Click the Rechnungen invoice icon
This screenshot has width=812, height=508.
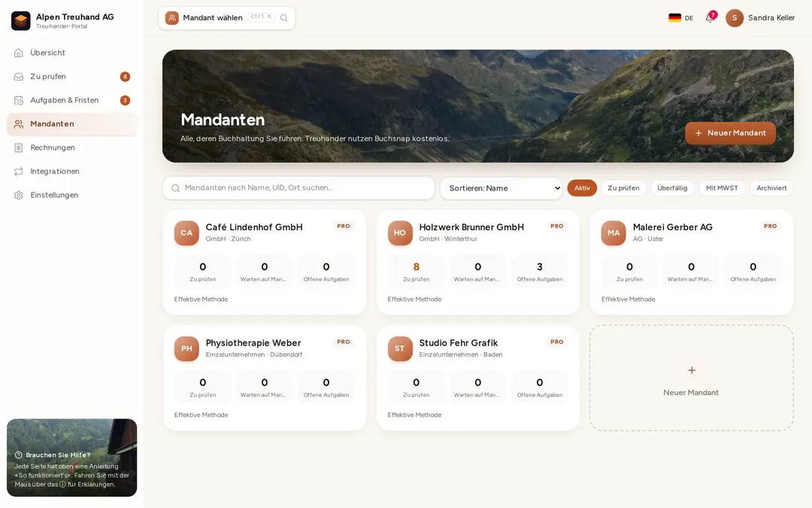coord(19,148)
